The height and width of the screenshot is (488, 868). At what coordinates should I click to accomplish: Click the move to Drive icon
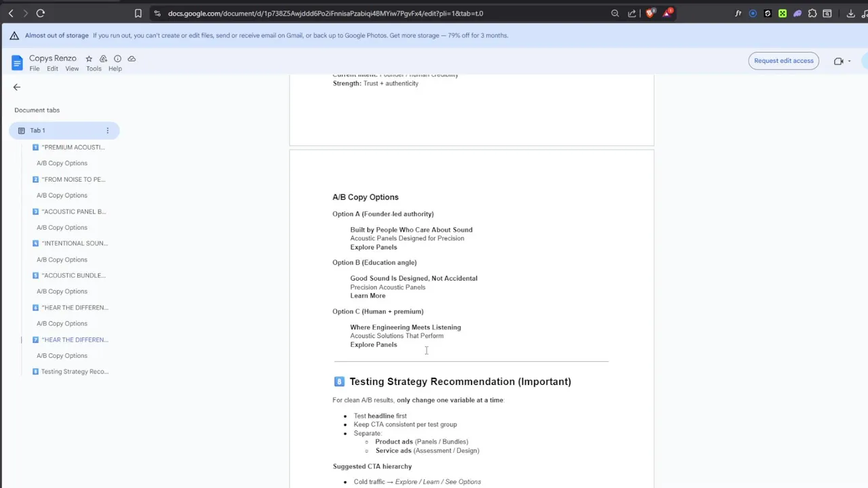[x=103, y=58]
